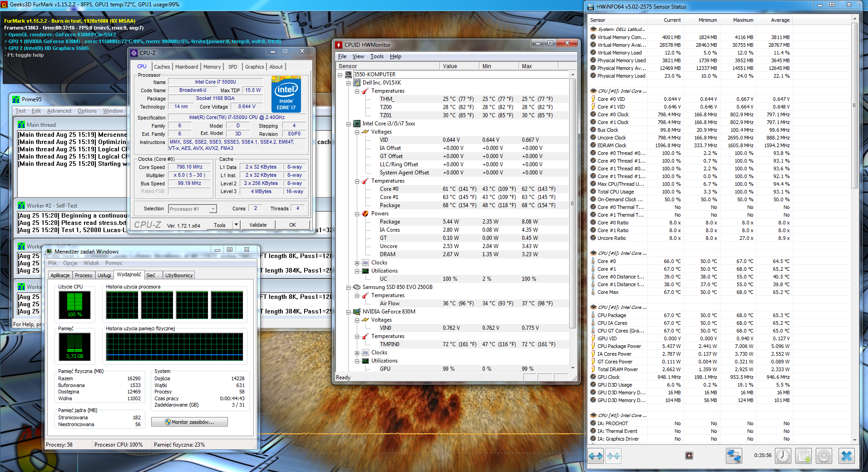The image size is (868, 472).
Task: Click the clock reset-timer button in HWiNFO
Action: [783, 456]
